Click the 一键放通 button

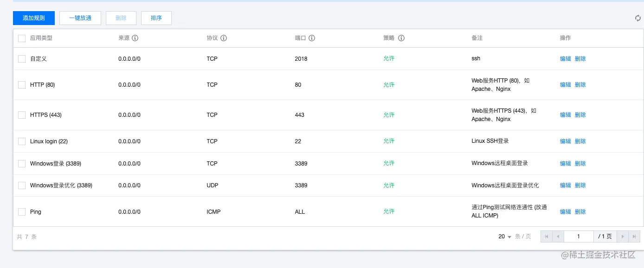point(80,18)
